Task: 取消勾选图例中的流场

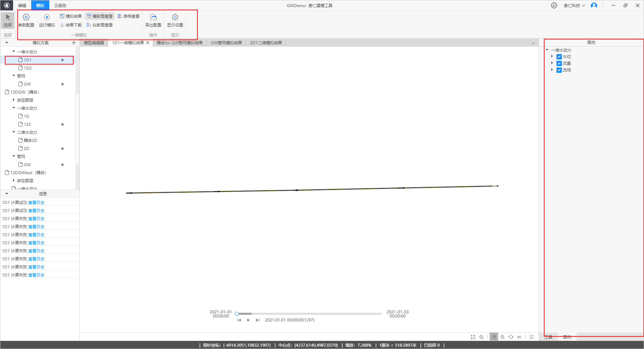Action: pos(559,70)
